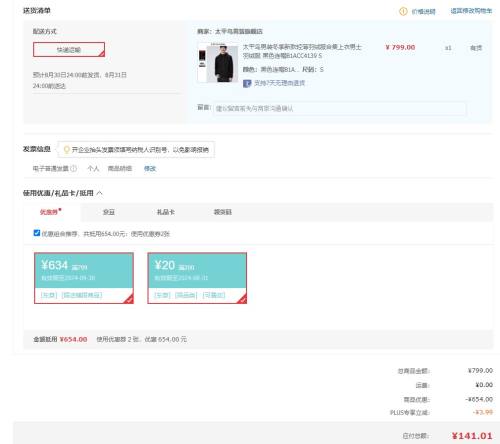Click the electronic invoice info circle icon
This screenshot has height=444, width=500.
74,169
